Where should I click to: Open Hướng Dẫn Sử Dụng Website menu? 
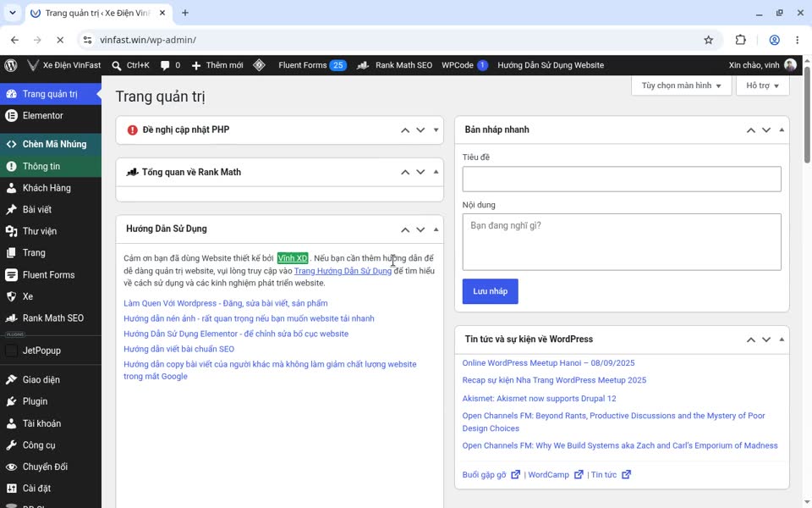point(551,65)
